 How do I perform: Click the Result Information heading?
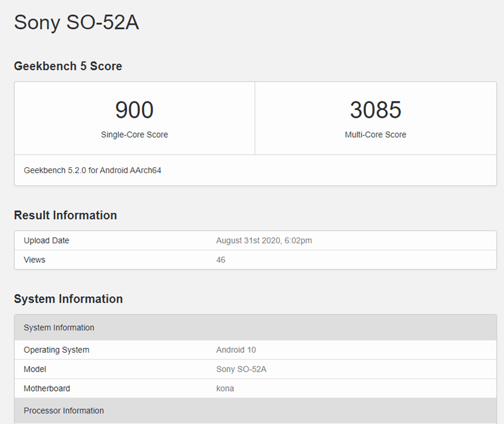65,215
